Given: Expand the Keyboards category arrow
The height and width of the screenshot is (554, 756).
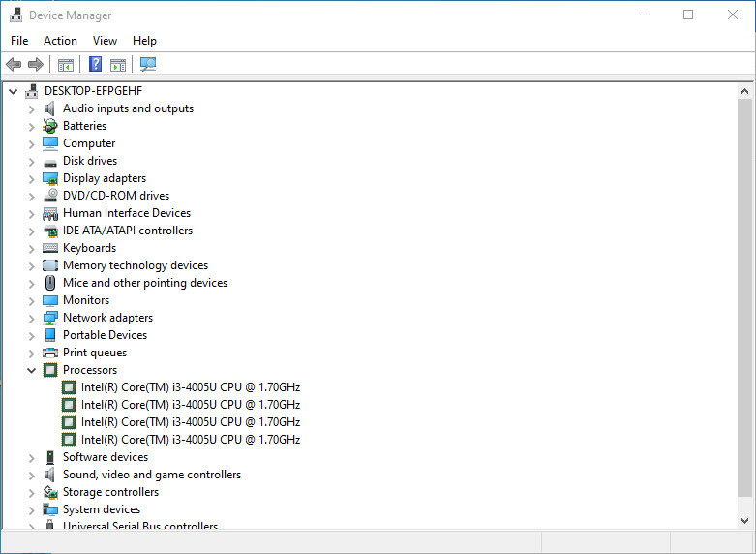Looking at the screenshot, I should (31, 249).
